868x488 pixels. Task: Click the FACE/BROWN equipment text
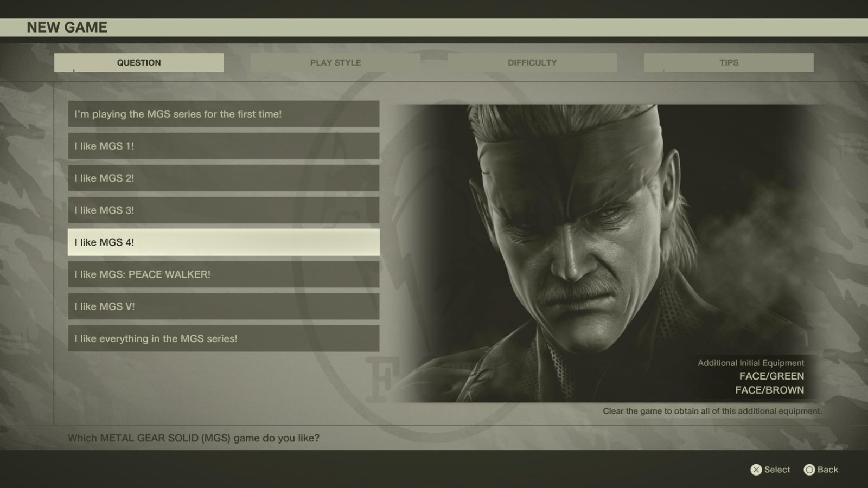pos(769,390)
